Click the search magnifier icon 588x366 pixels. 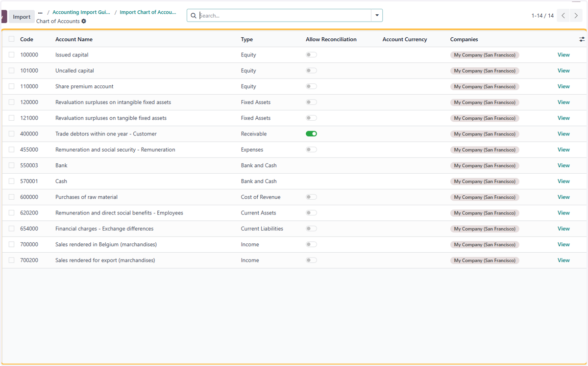coord(194,16)
